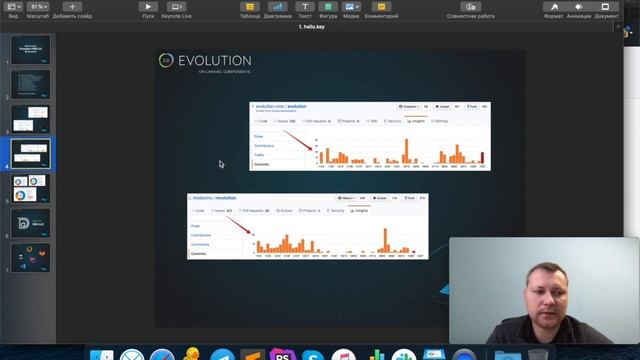The height and width of the screenshot is (360, 640).
Task: Insert a table with the Таблица icon
Action: click(x=250, y=7)
